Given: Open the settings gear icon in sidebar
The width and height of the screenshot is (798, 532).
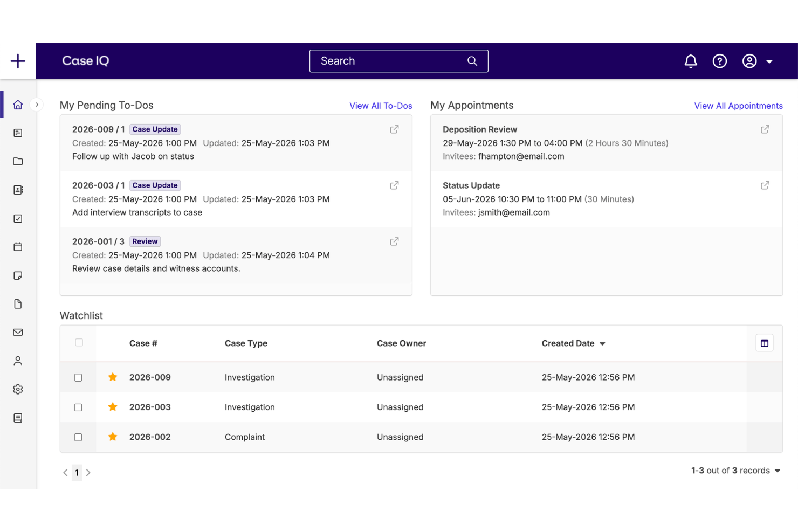Looking at the screenshot, I should (x=18, y=389).
